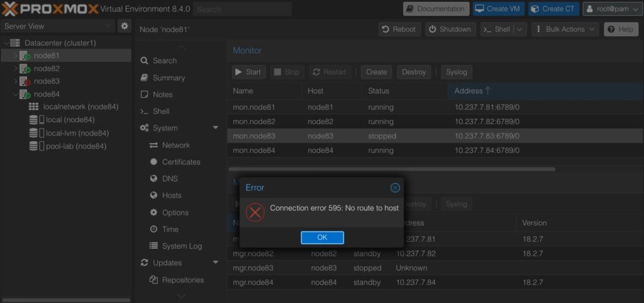Click the Create CT button
This screenshot has width=644, height=303.
point(553,9)
